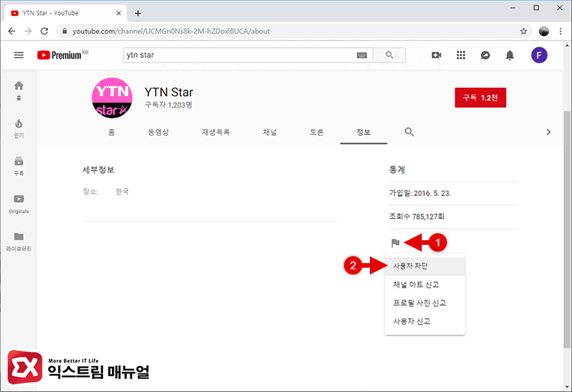This screenshot has height=392, width=572.
Task: Click the YTN Star channel title
Action: [x=169, y=92]
